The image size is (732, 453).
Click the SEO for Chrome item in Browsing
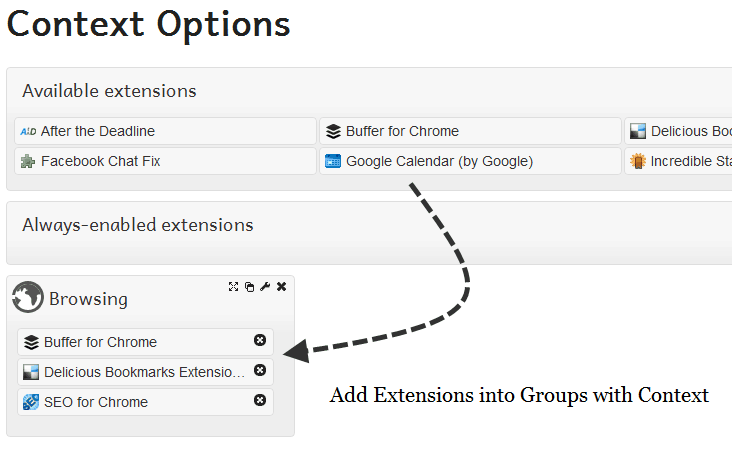click(x=96, y=402)
